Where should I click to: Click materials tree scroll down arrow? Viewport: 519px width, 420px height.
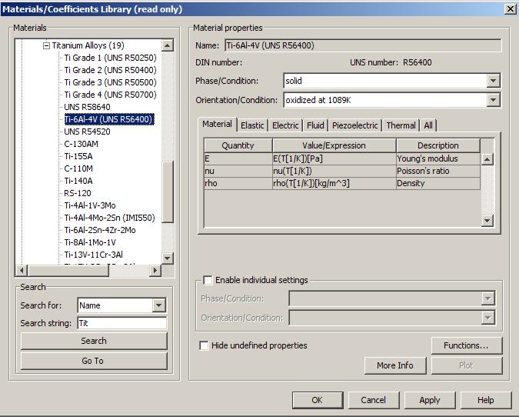point(168,258)
